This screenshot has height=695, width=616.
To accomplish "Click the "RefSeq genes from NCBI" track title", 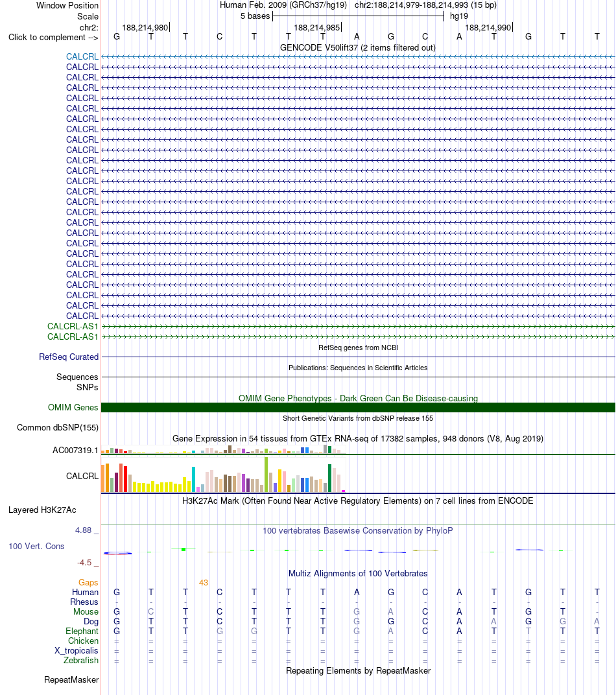I will point(358,347).
